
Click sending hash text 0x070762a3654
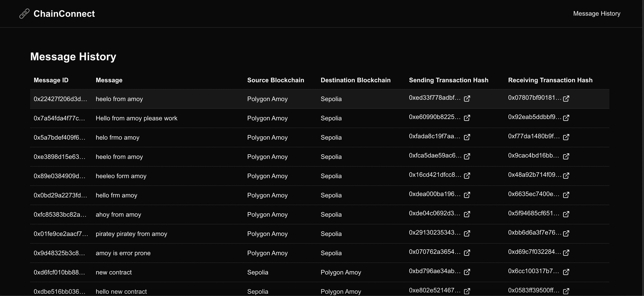point(434,252)
